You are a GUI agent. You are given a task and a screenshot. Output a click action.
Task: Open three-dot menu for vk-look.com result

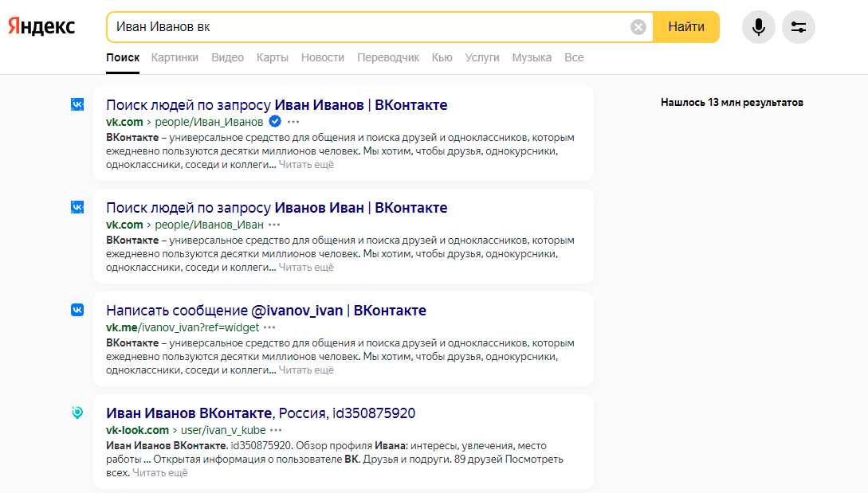tap(276, 430)
